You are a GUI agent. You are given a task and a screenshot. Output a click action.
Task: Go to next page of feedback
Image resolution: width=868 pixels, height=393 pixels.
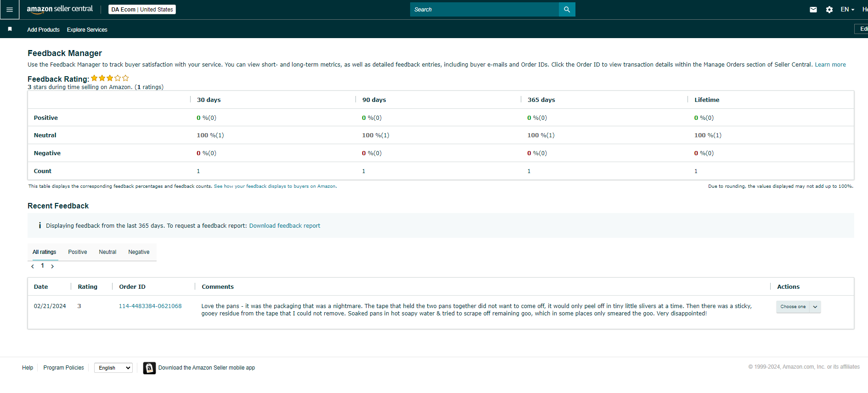click(52, 266)
